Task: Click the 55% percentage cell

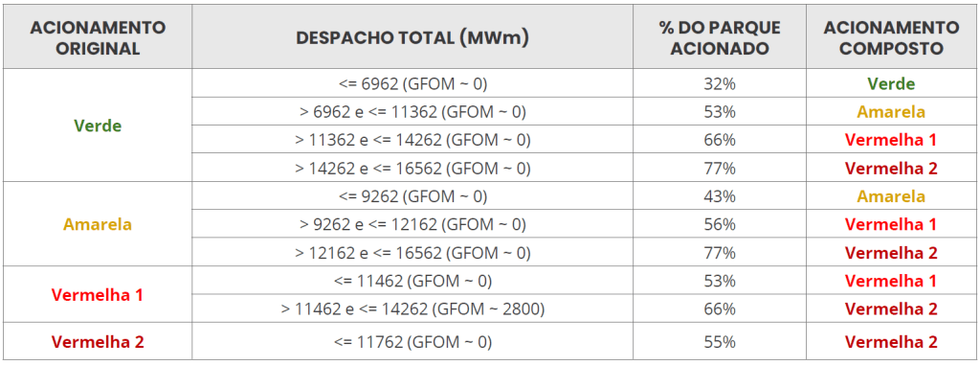Action: (720, 342)
